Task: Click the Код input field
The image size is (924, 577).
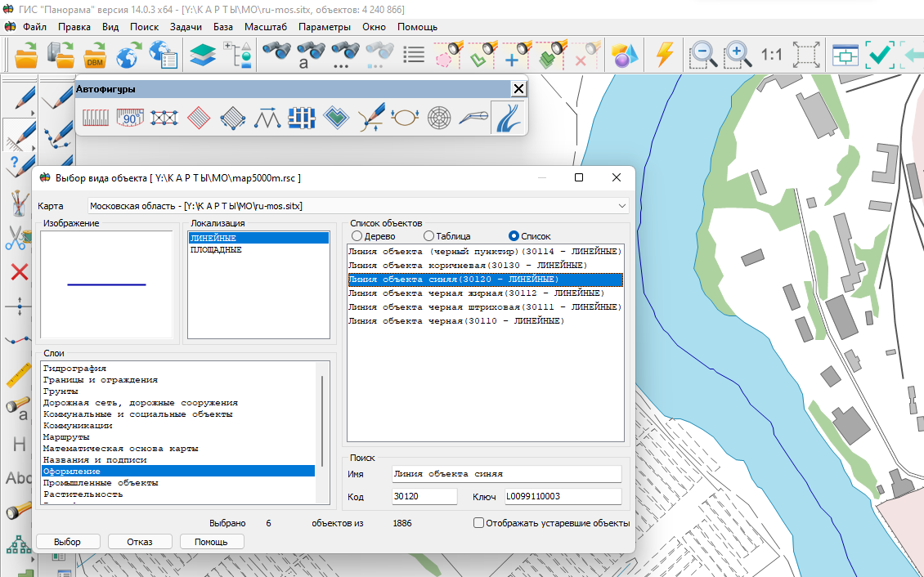Action: [x=424, y=497]
